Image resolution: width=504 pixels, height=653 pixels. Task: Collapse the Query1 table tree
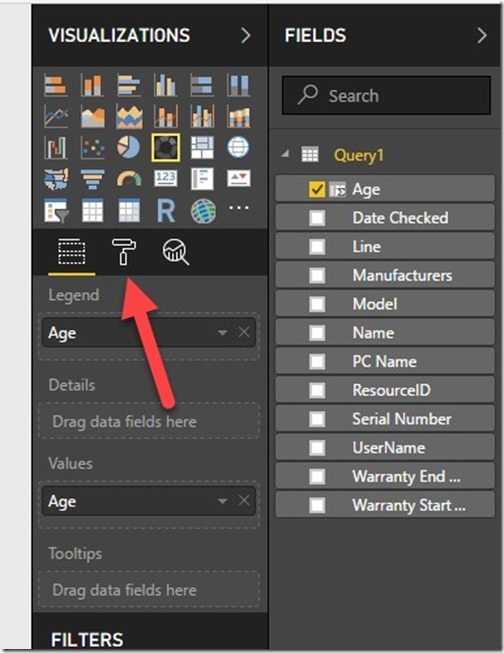[285, 154]
